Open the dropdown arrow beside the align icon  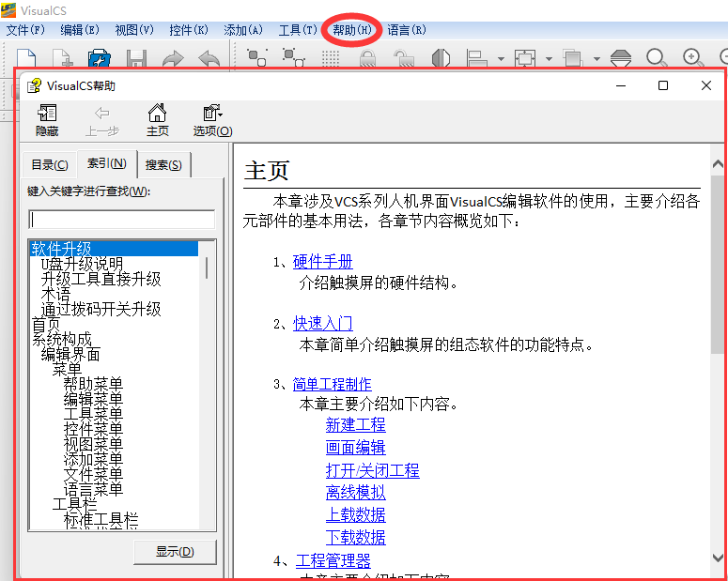[x=501, y=59]
